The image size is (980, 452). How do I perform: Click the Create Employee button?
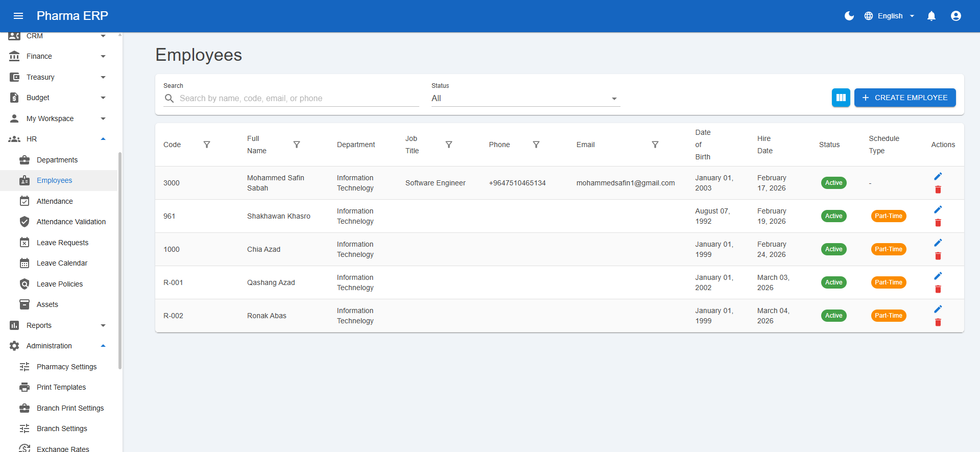click(x=904, y=98)
